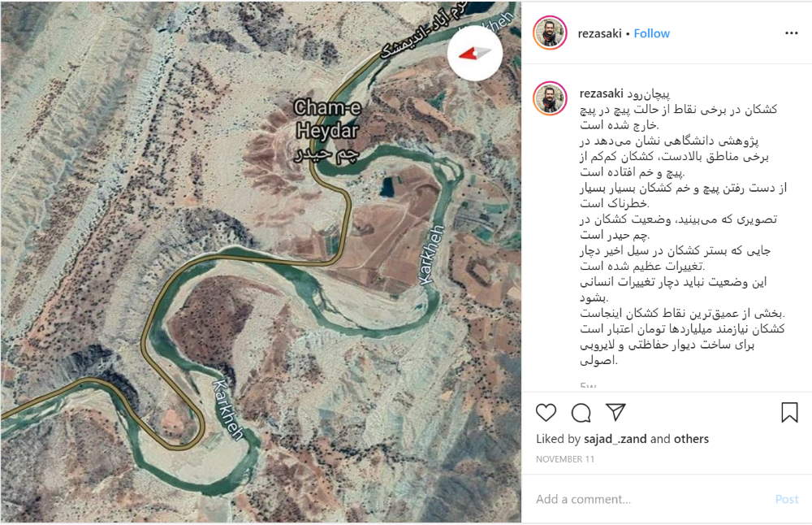The image size is (812, 525).
Task: Save post with the bookmark icon
Action: click(x=789, y=413)
